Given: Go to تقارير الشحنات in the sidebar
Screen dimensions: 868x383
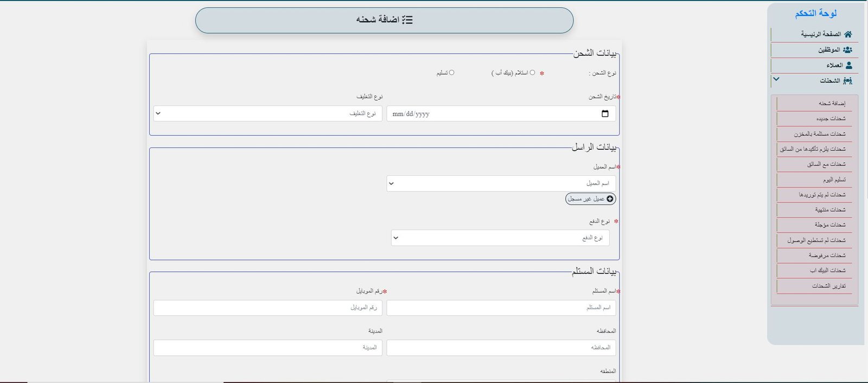Looking at the screenshot, I should tap(828, 286).
